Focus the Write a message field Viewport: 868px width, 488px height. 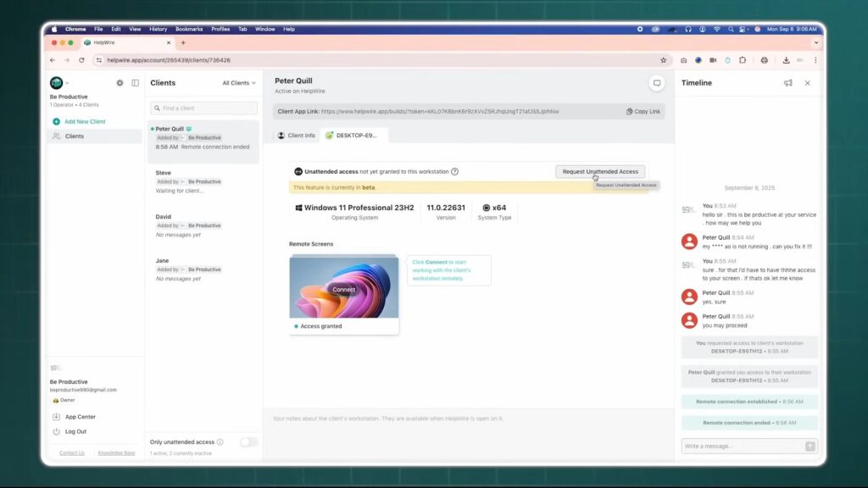[x=743, y=446]
